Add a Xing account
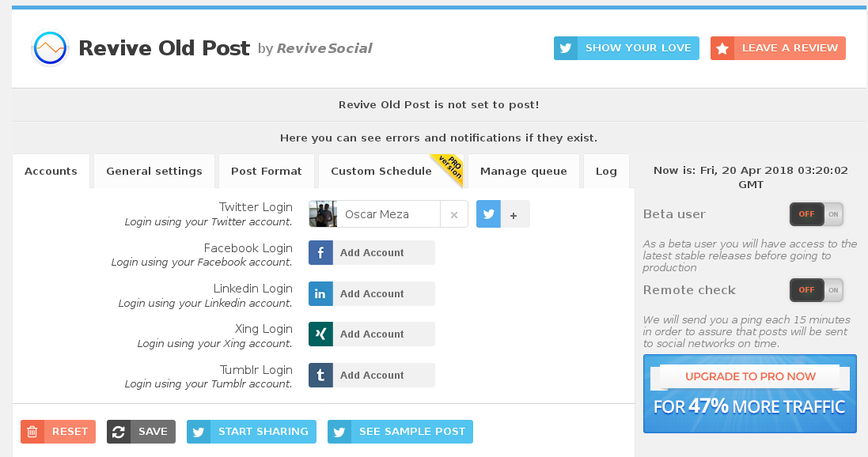The width and height of the screenshot is (868, 457). click(x=372, y=334)
